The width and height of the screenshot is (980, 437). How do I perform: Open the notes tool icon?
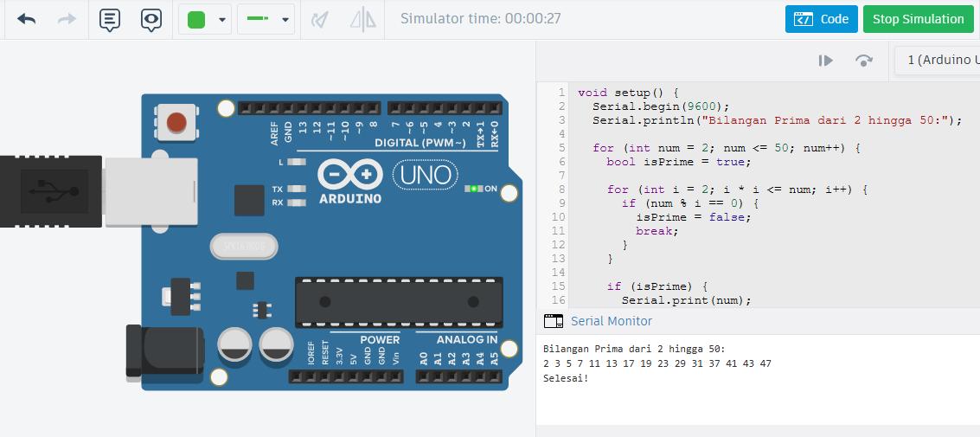[x=110, y=20]
